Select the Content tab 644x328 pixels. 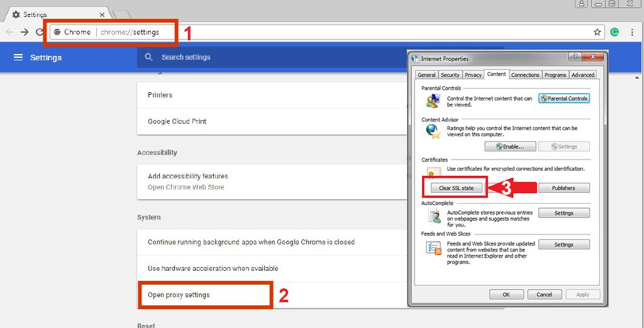click(497, 74)
